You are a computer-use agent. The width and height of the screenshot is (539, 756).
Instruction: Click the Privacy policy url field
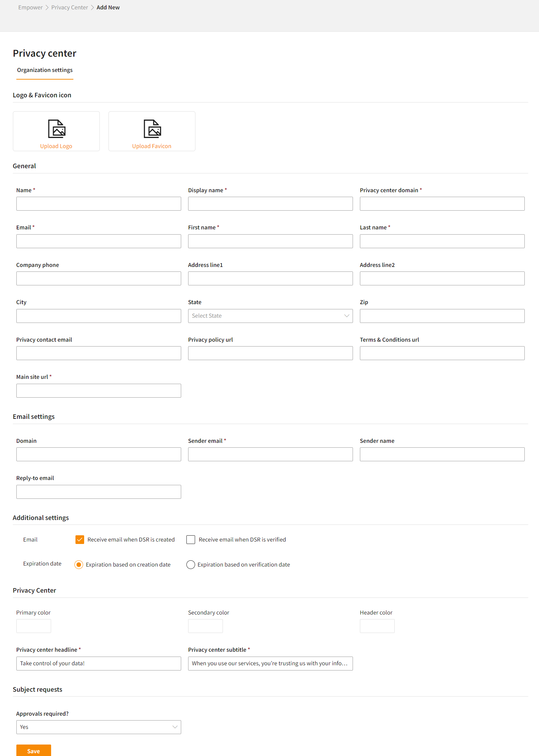(x=270, y=353)
